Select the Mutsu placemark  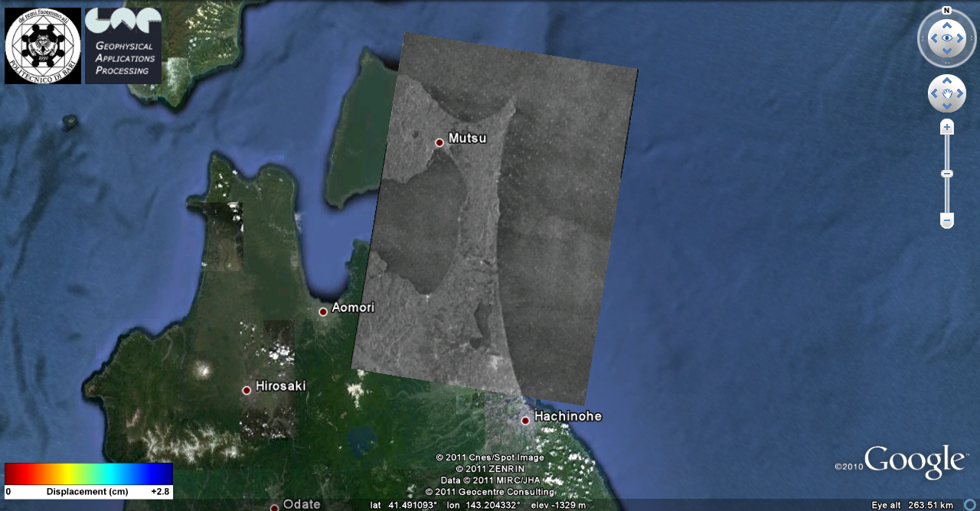439,142
